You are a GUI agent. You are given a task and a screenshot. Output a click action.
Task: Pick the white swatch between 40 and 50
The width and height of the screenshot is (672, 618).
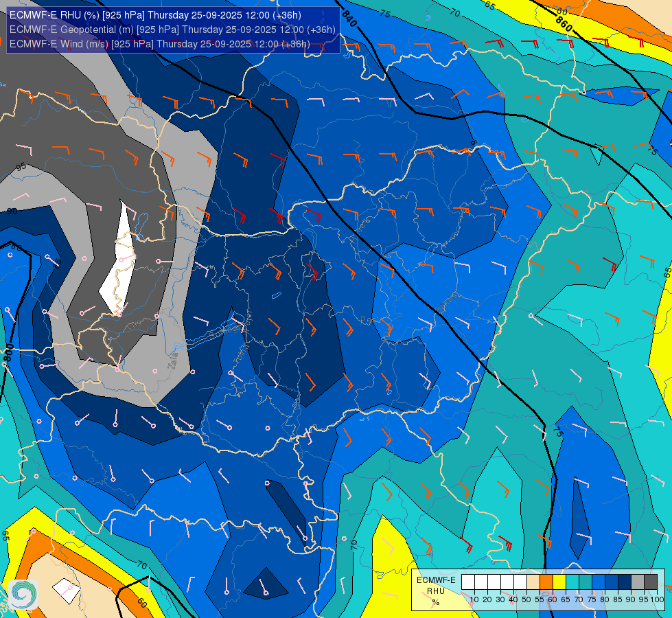click(x=520, y=582)
